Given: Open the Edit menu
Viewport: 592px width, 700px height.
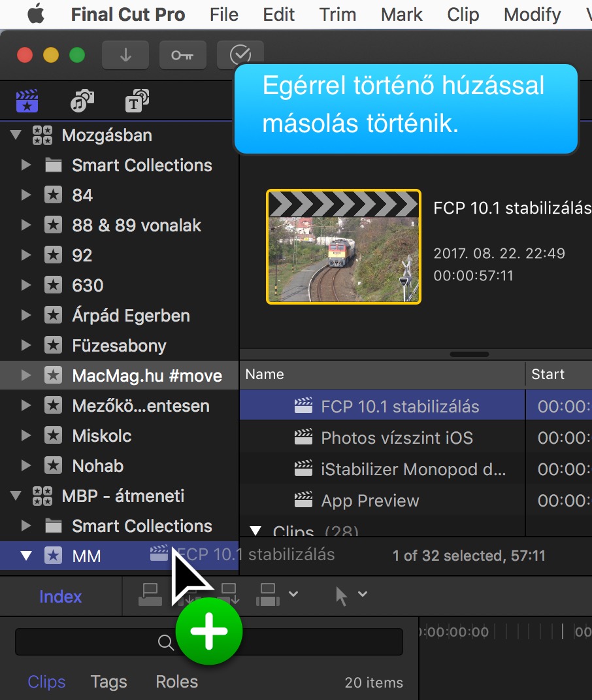Looking at the screenshot, I should click(x=278, y=15).
